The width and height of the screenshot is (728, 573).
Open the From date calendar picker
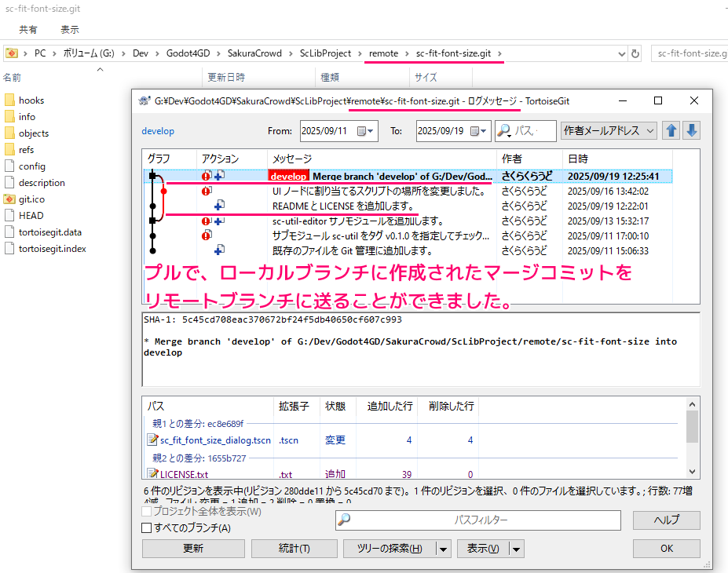pyautogui.click(x=365, y=131)
